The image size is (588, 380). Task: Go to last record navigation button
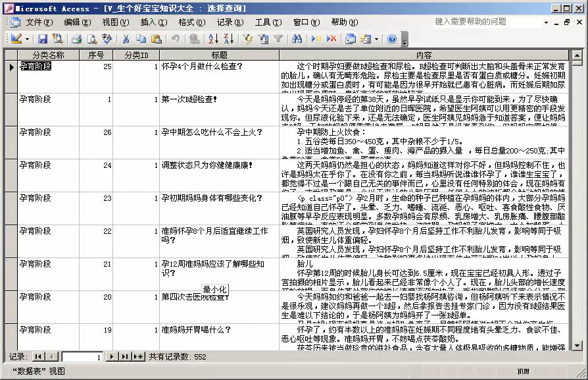(125, 357)
